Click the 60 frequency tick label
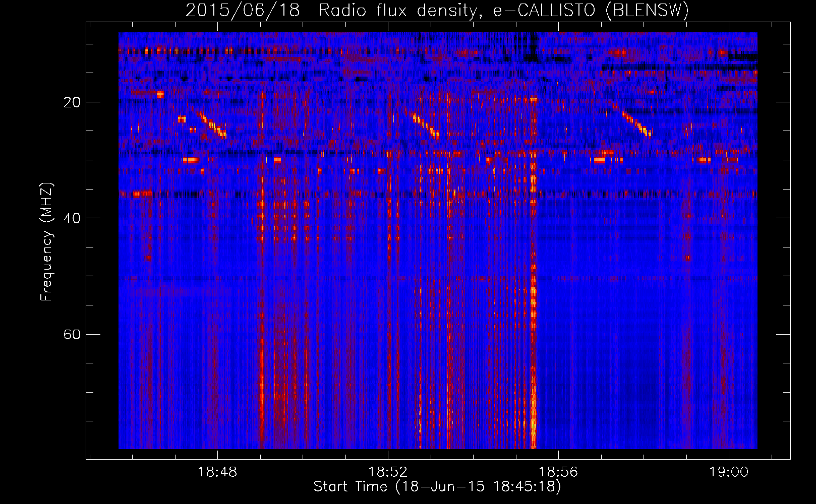The width and height of the screenshot is (816, 504). coord(72,334)
